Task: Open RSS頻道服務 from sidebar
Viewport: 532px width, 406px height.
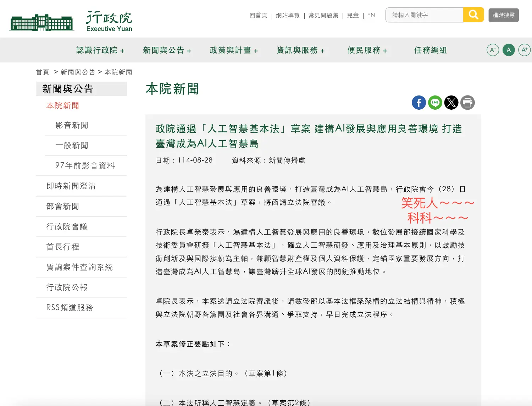Action: (x=70, y=308)
